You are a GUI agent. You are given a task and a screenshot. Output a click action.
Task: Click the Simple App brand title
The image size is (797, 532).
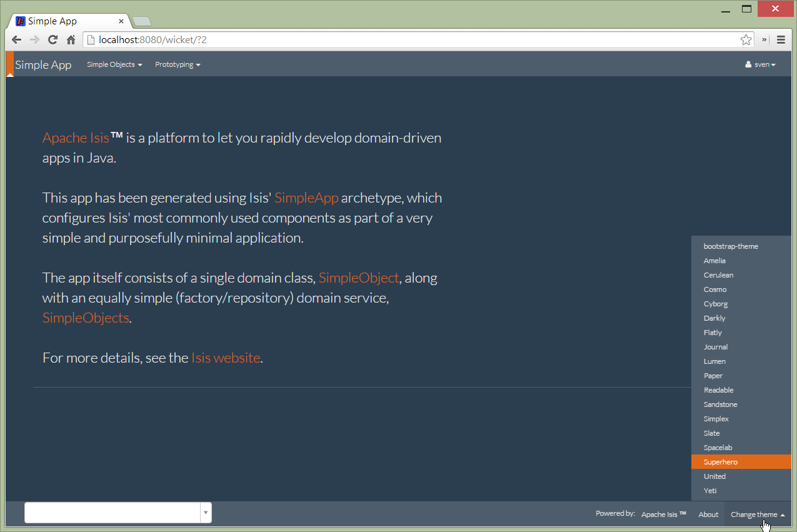tap(43, 65)
